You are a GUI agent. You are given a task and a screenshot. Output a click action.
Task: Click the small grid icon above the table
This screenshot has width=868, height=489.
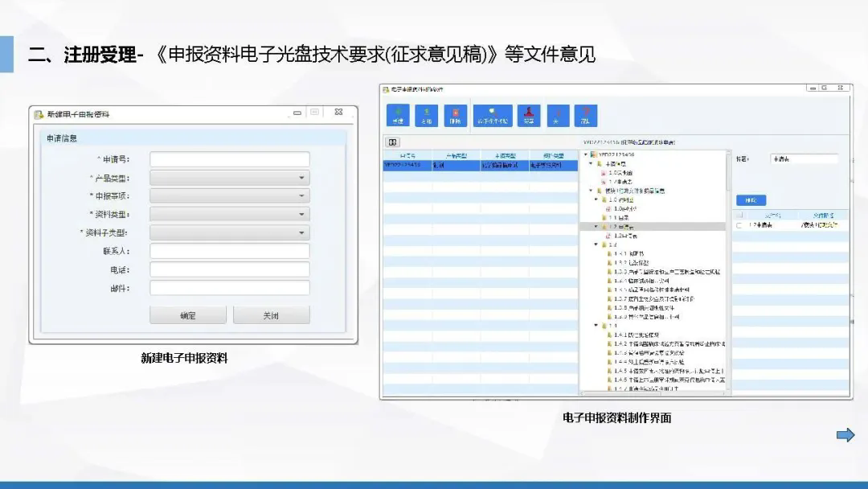click(394, 142)
